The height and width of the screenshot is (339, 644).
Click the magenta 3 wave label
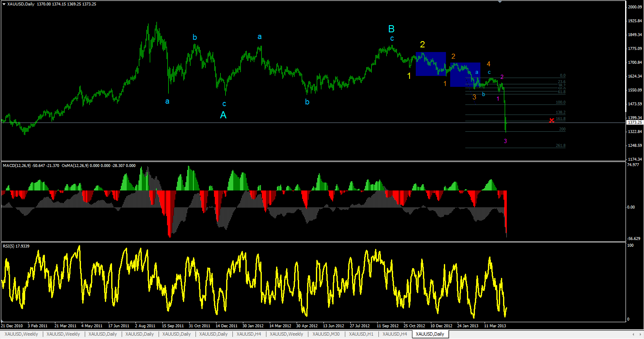point(506,141)
